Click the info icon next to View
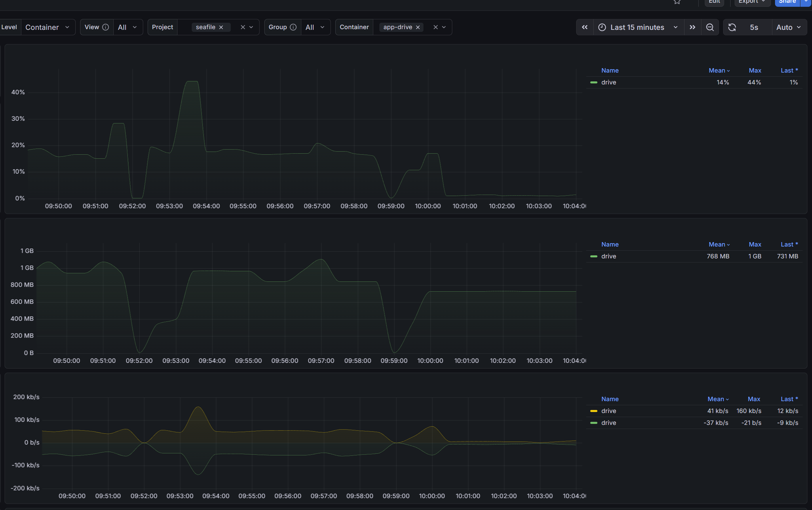This screenshot has height=510, width=812. (106, 27)
